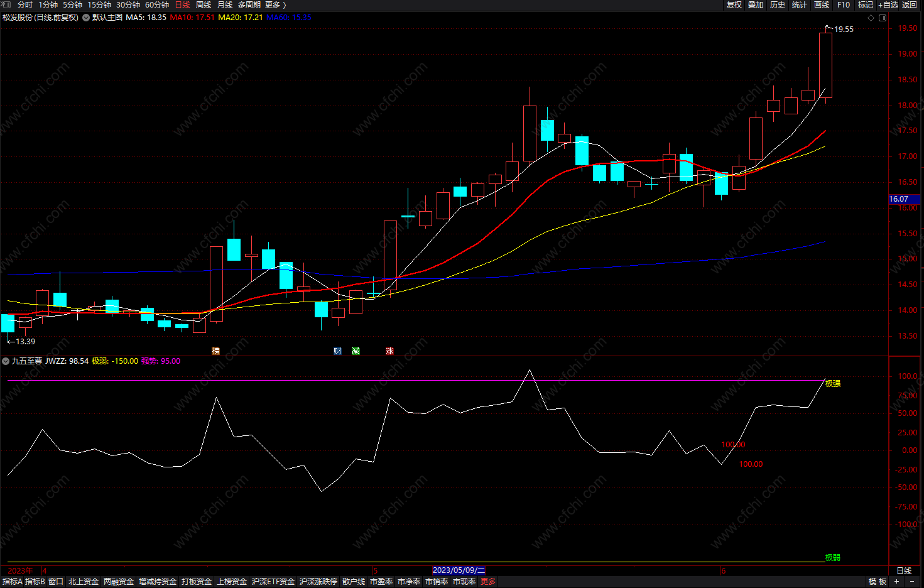This screenshot has height=588, width=924.
Task: Click the 统计 statistics button
Action: pyautogui.click(x=800, y=5)
